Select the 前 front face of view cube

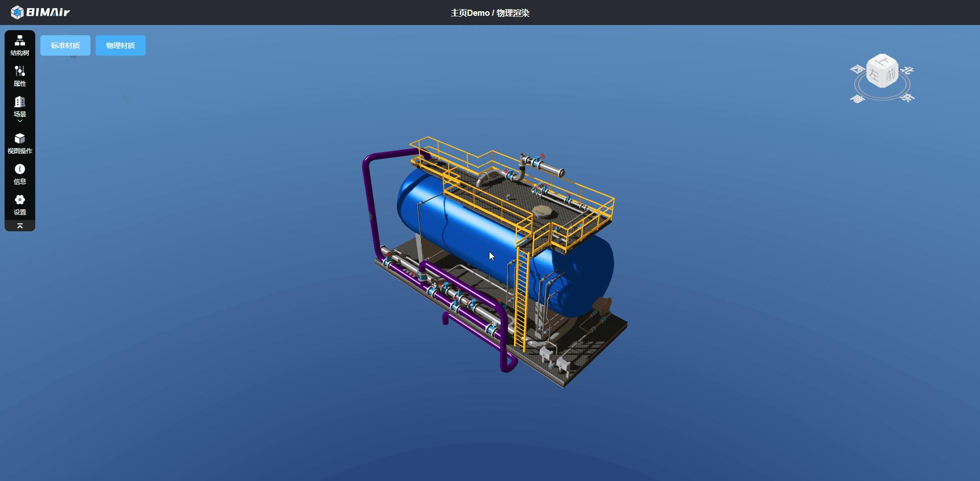pyautogui.click(x=891, y=76)
